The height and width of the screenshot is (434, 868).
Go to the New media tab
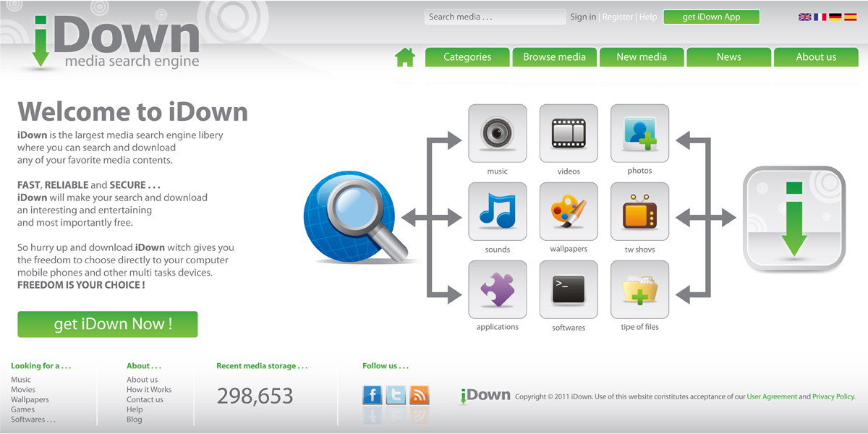(x=642, y=57)
